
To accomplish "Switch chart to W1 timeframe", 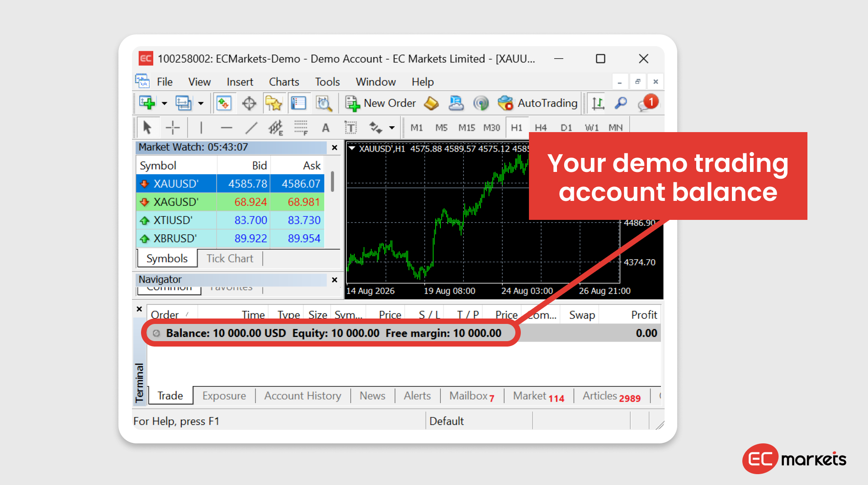I will coord(591,128).
